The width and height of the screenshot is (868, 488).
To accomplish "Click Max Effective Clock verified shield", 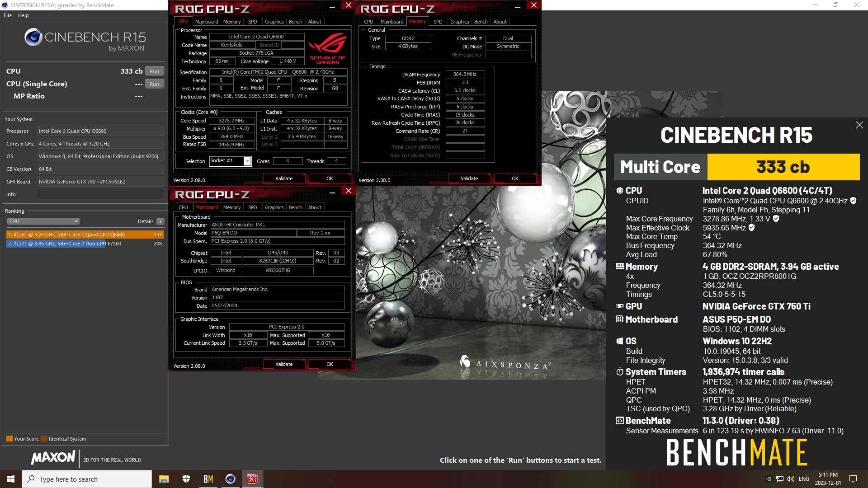I will pos(752,228).
